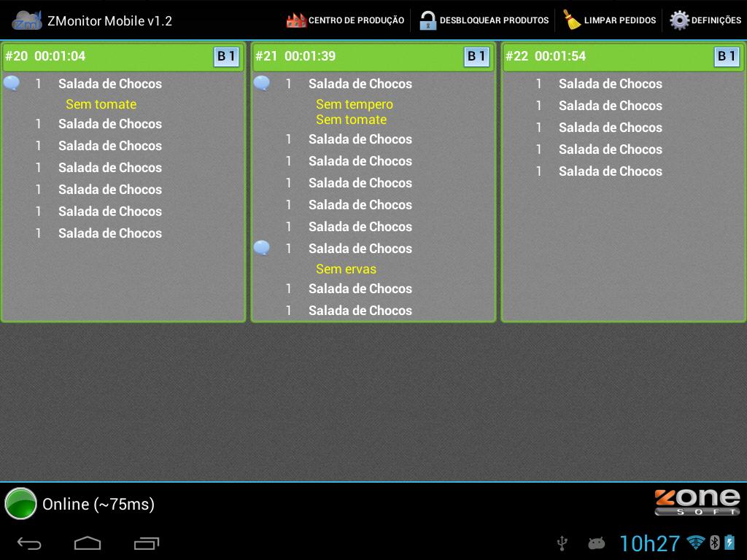Toggle the B 1 badge on order #21
The width and height of the screenshot is (747, 560).
click(476, 57)
